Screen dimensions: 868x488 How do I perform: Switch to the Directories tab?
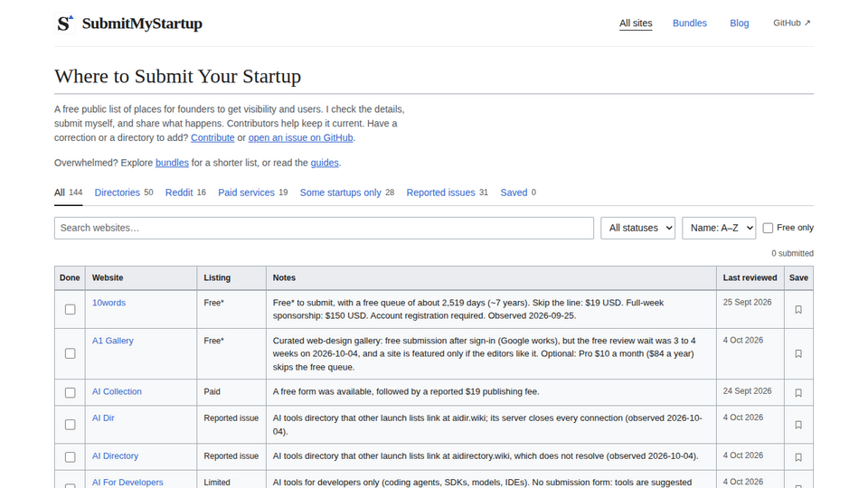click(x=124, y=192)
